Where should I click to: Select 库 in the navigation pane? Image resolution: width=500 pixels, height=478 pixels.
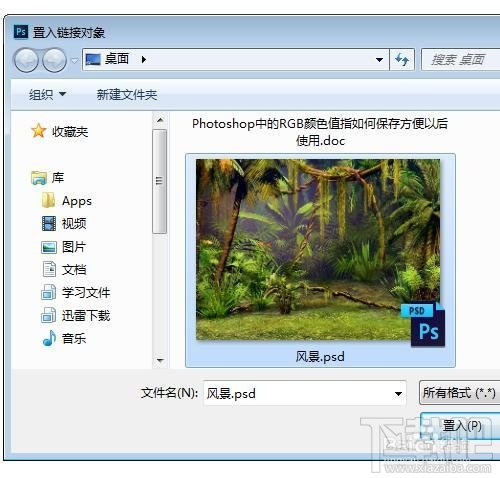(x=58, y=177)
